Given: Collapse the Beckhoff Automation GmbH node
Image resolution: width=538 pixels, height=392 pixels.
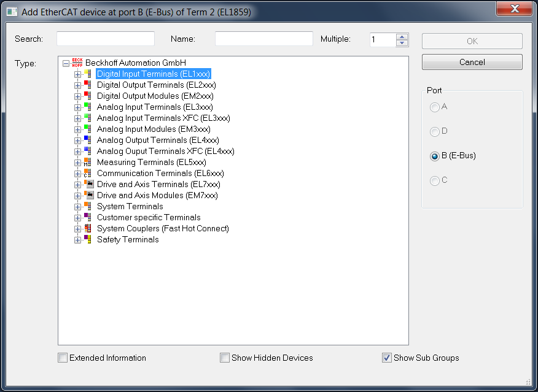Looking at the screenshot, I should click(x=66, y=63).
